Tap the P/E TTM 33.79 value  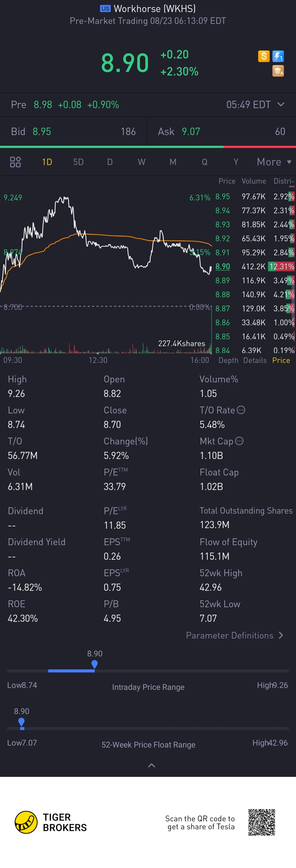point(115,486)
